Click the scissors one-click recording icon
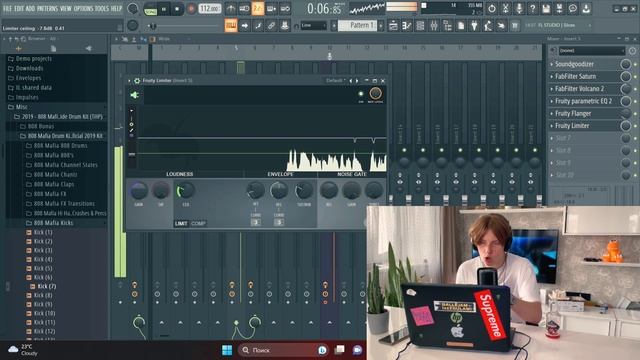Screen dimensions: 640x360 505,8
